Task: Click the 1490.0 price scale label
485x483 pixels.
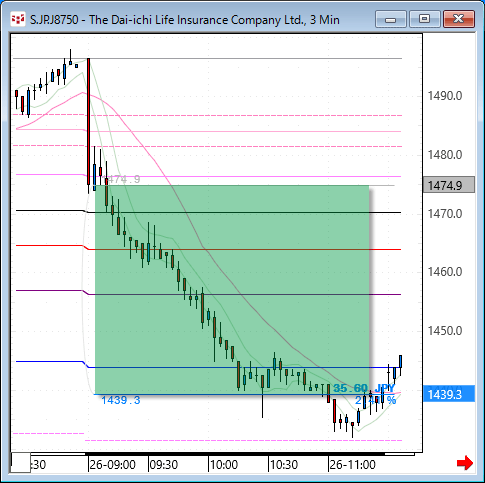Action: tap(445, 96)
